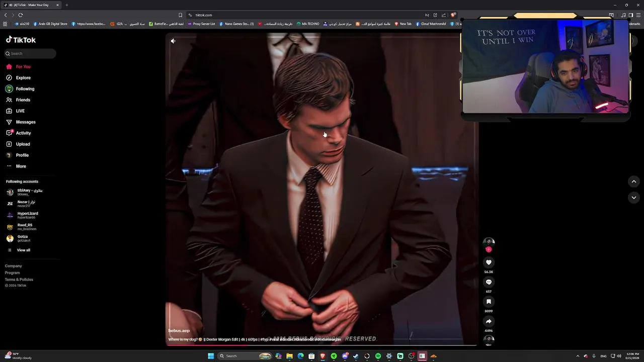
Task: Open Messages in the sidebar
Action: tap(21, 122)
